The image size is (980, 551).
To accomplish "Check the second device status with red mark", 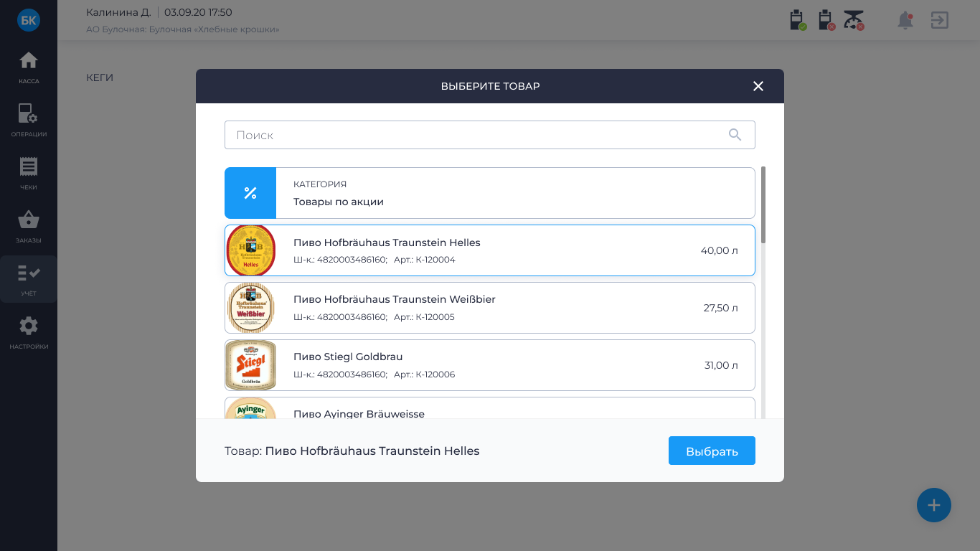I will click(826, 20).
